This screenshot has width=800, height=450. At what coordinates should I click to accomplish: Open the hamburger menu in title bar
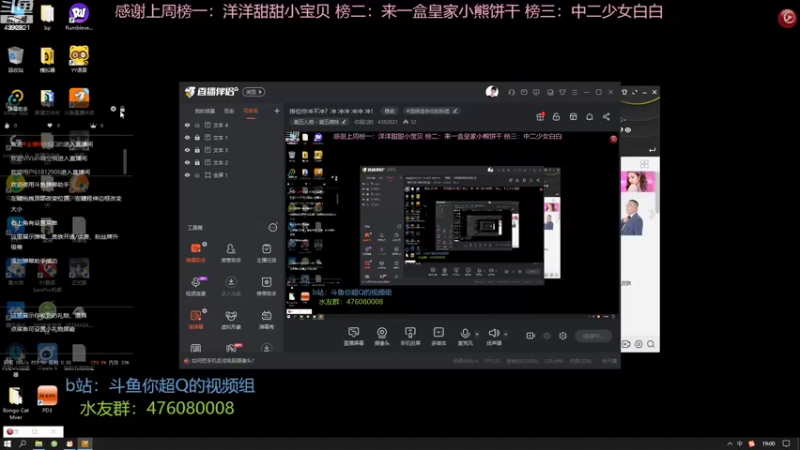[574, 92]
